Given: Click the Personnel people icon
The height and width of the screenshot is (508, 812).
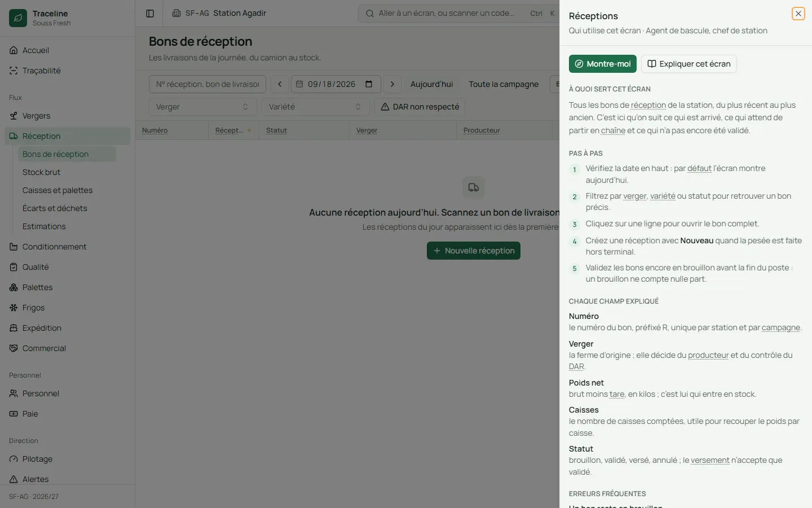Looking at the screenshot, I should coord(14,393).
